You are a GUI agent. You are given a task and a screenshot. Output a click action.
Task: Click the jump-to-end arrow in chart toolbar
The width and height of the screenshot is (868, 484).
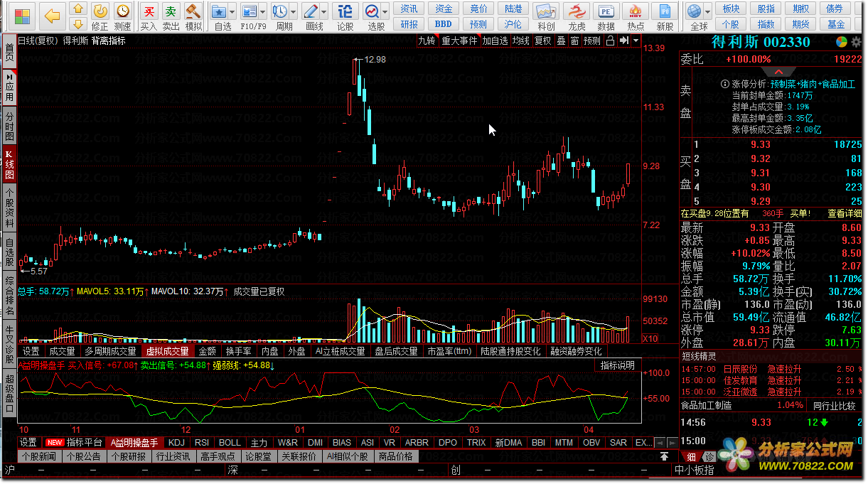pyautogui.click(x=623, y=41)
